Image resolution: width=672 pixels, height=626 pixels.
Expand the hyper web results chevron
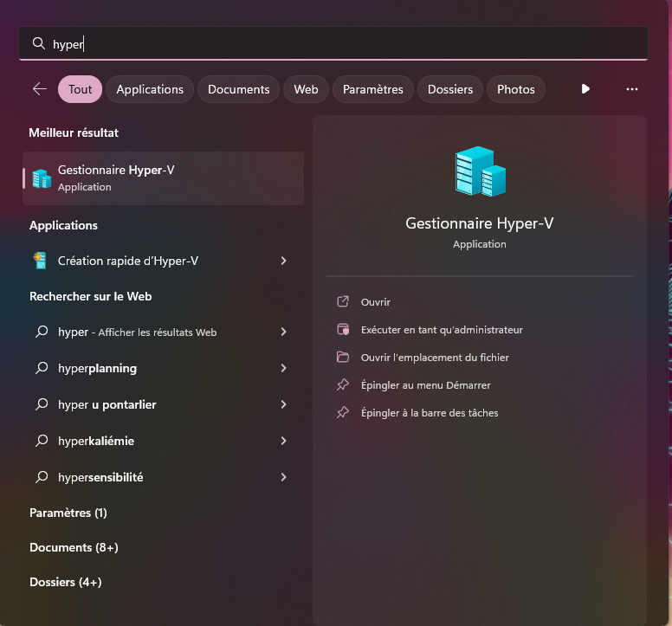coord(283,332)
